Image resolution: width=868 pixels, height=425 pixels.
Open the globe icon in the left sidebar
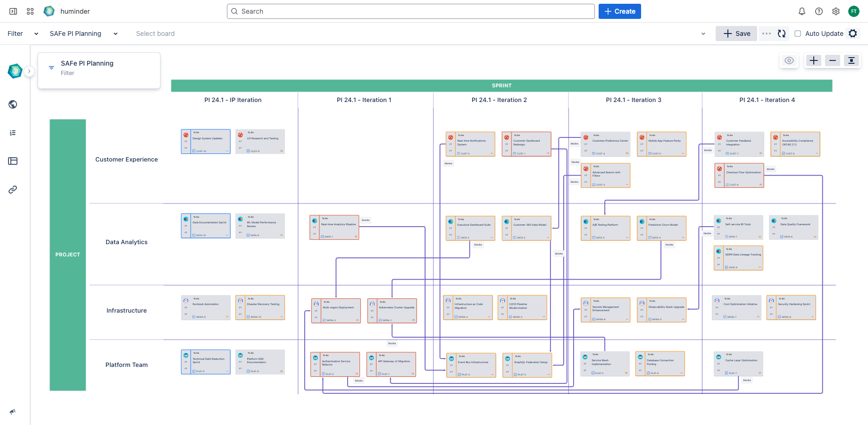click(x=13, y=104)
